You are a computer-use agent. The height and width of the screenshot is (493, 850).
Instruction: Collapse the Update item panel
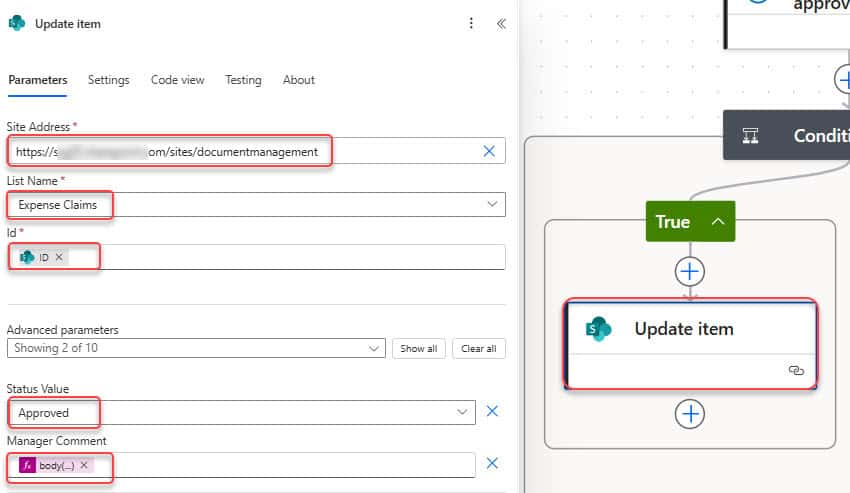click(501, 23)
